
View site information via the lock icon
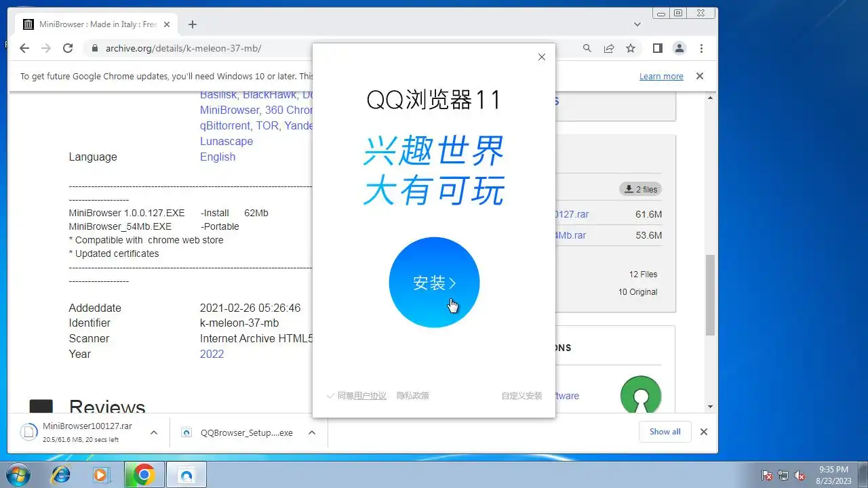[x=94, y=48]
